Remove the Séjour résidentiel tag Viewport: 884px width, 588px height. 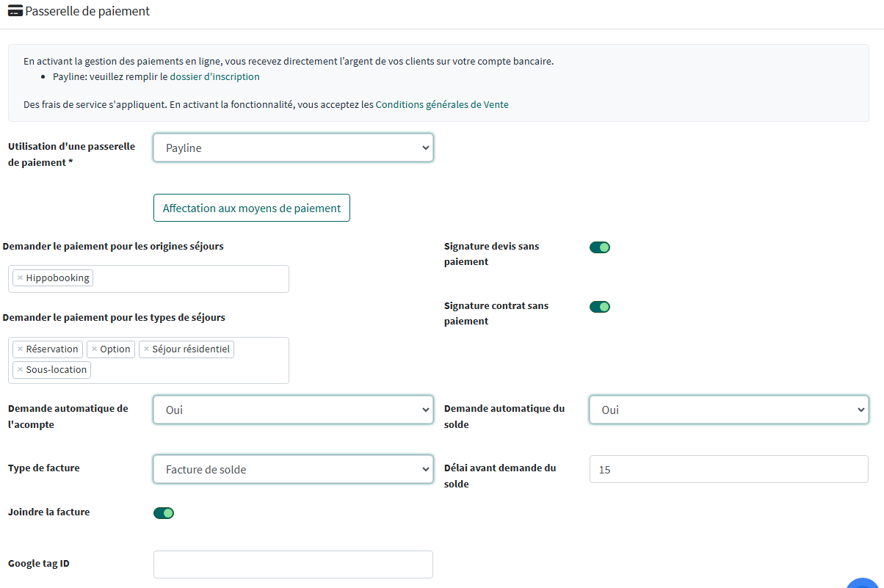click(x=146, y=349)
